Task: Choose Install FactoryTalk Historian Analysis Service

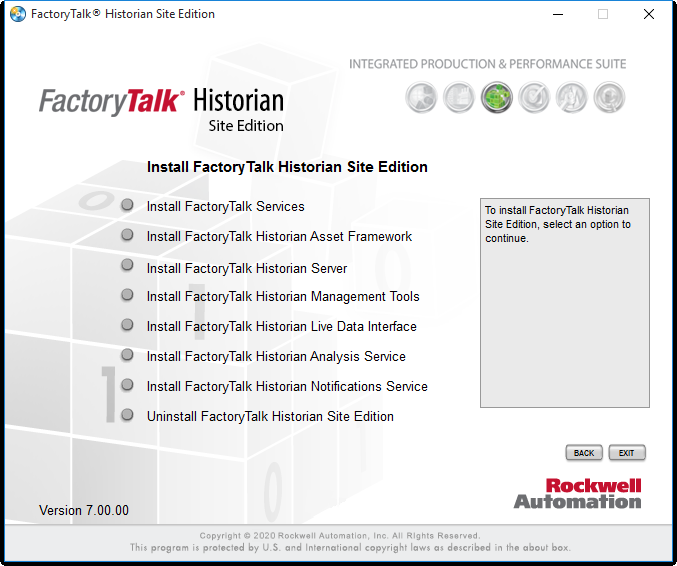Action: click(x=276, y=357)
